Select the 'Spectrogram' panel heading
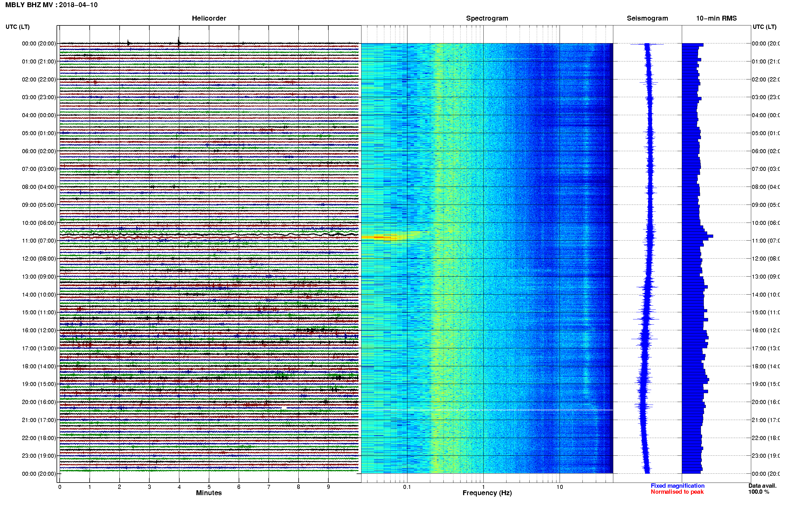The width and height of the screenshot is (812, 508). pos(487,18)
